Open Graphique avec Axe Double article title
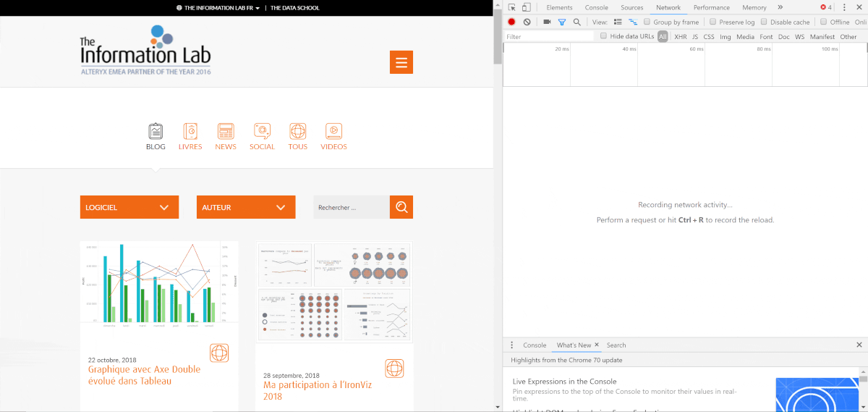868x412 pixels. point(145,375)
